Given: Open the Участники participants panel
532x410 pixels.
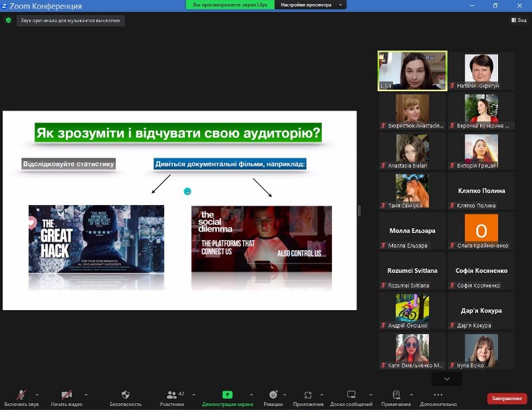Looking at the screenshot, I should pos(172,395).
